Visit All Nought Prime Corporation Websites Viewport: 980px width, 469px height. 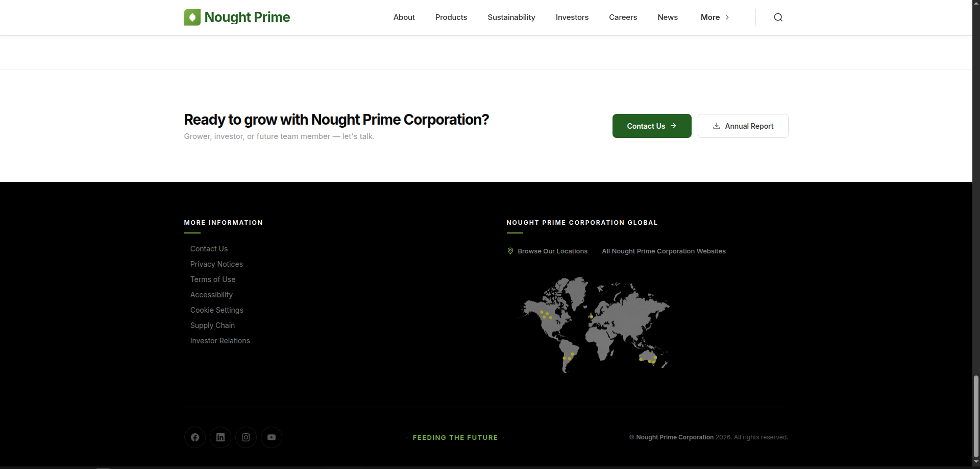(x=664, y=251)
